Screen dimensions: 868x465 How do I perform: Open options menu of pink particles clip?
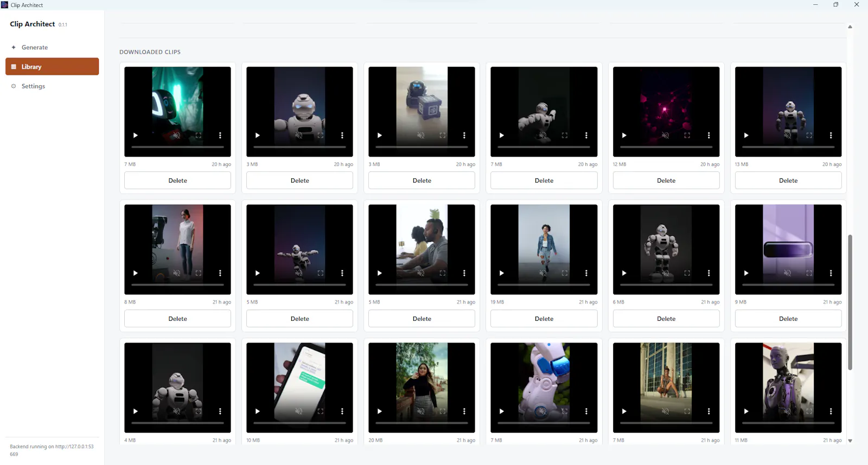[709, 135]
